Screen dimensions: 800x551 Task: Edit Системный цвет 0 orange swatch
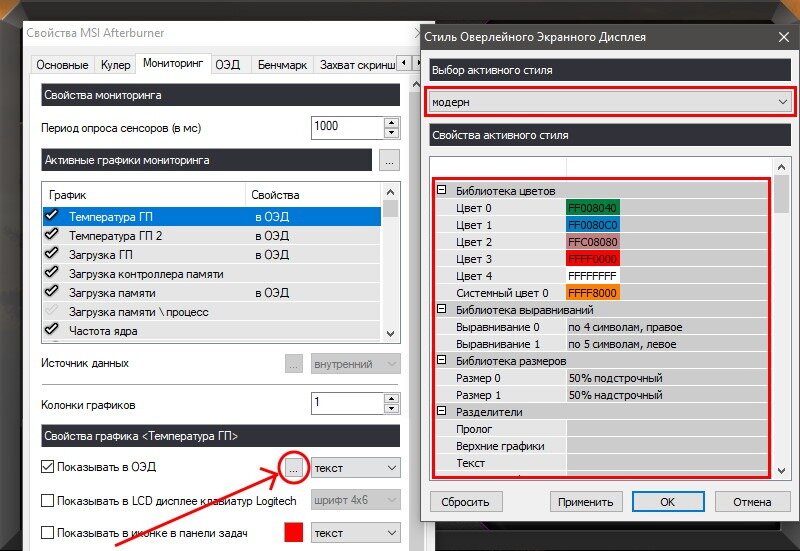click(593, 293)
